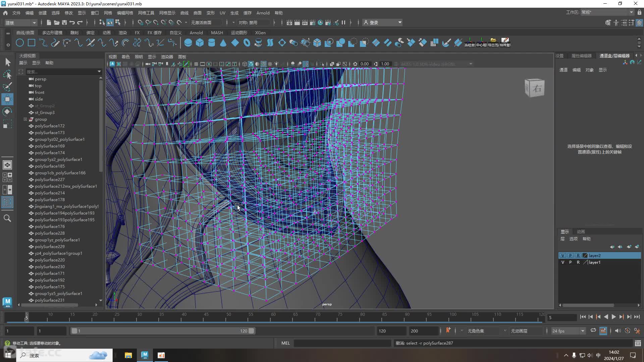Viewport: 644px width, 362px height.
Task: Click the script editor icon at bottom right
Action: point(638,343)
